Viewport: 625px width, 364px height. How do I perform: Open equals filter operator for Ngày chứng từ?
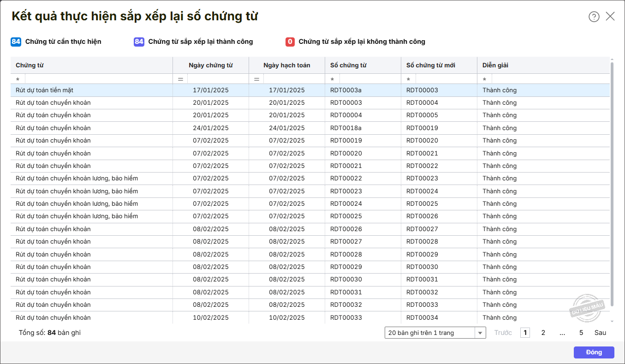(x=180, y=79)
